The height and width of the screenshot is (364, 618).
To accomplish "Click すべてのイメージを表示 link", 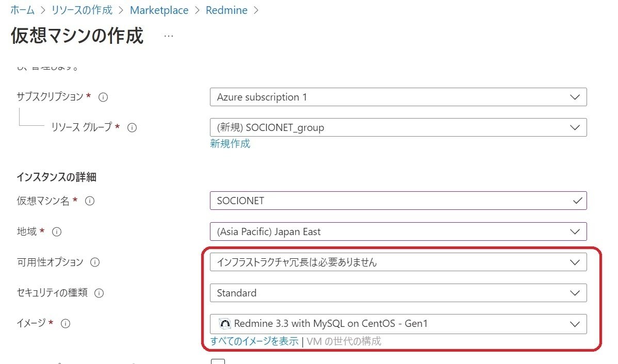I will (x=254, y=341).
